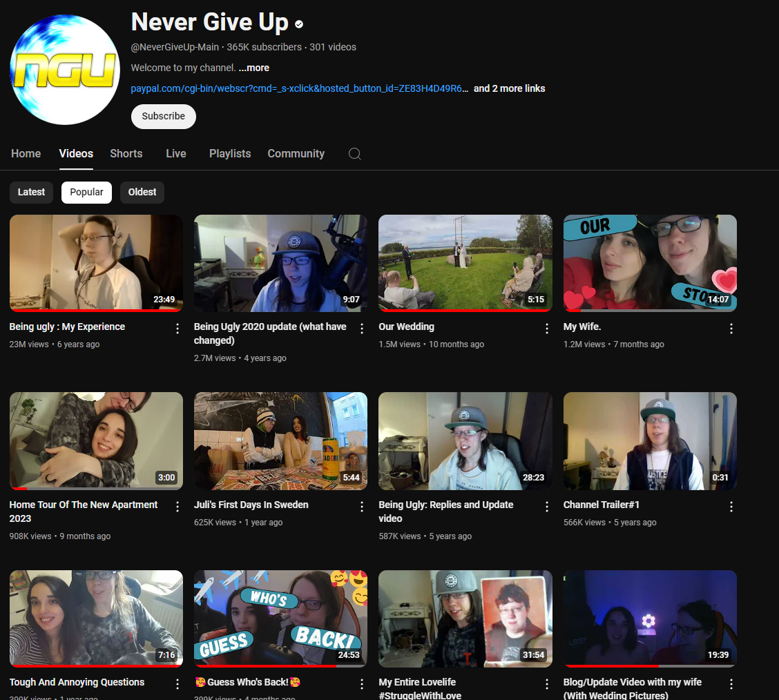
Task: Open options menu for Home Tour Of The New Apartment
Action: click(x=177, y=507)
